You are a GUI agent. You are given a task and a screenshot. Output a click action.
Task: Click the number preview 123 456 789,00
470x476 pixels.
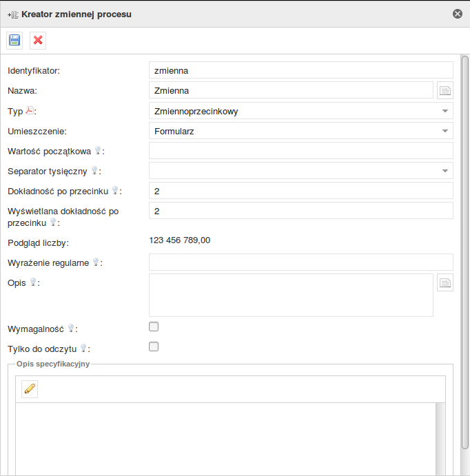click(180, 240)
